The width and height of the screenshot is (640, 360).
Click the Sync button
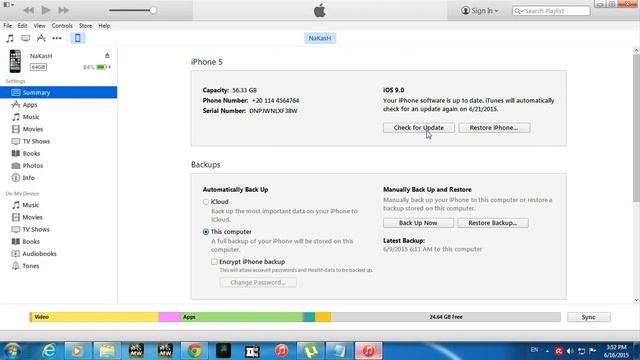click(x=589, y=317)
